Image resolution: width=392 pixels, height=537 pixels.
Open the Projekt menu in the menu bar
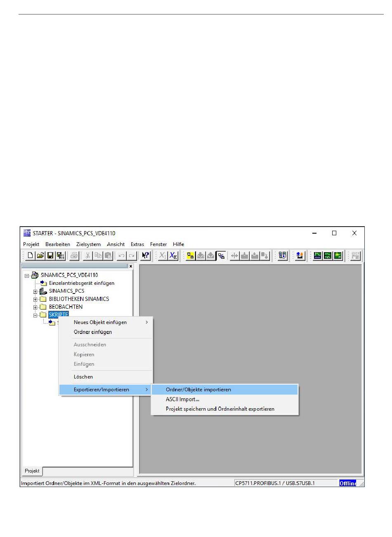(31, 244)
